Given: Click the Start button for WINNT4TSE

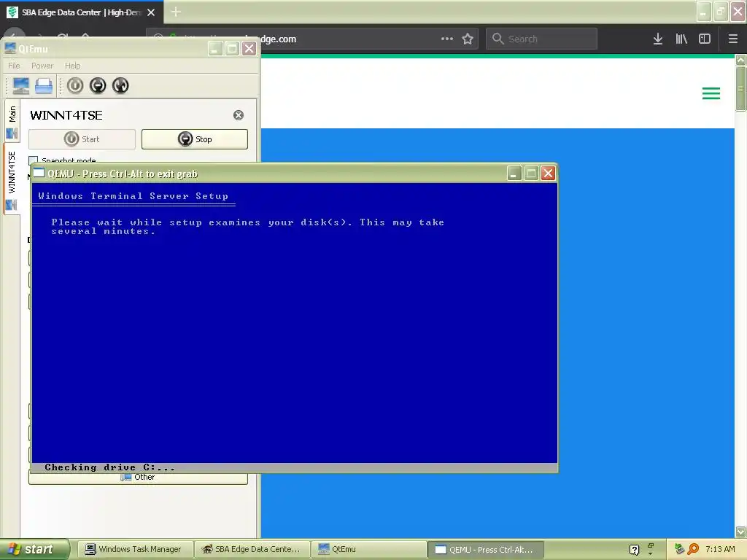Looking at the screenshot, I should [x=82, y=139].
